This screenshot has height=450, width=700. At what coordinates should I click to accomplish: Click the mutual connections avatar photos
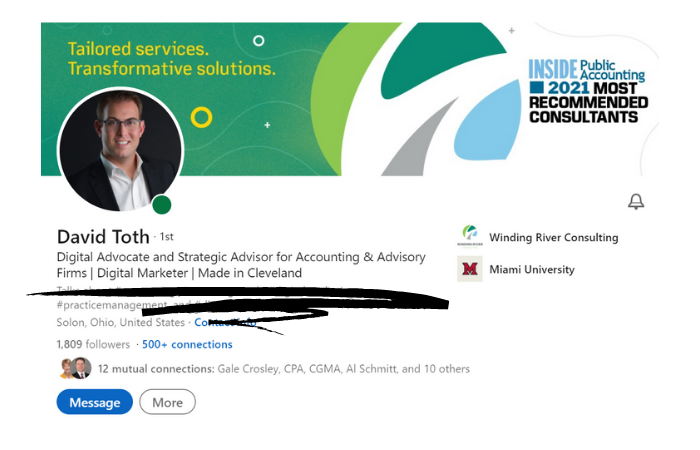[x=75, y=368]
